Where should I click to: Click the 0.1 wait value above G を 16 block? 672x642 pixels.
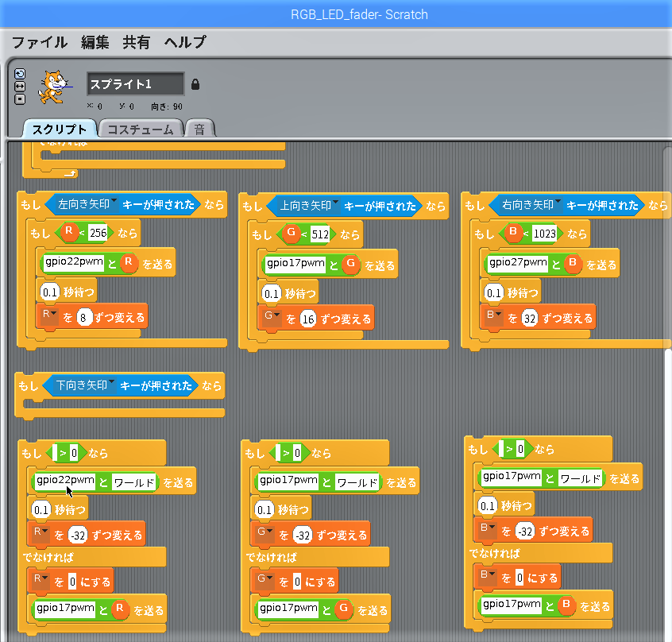point(272,294)
